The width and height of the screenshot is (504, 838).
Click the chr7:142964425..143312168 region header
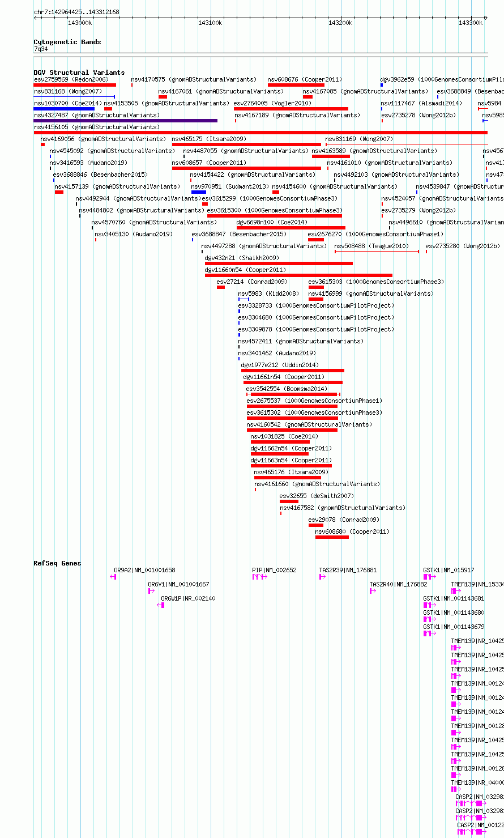point(76,12)
